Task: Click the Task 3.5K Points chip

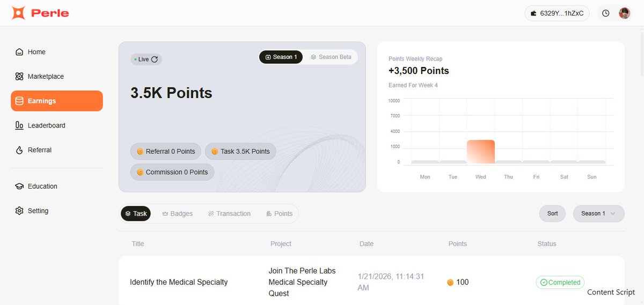Action: pos(240,152)
